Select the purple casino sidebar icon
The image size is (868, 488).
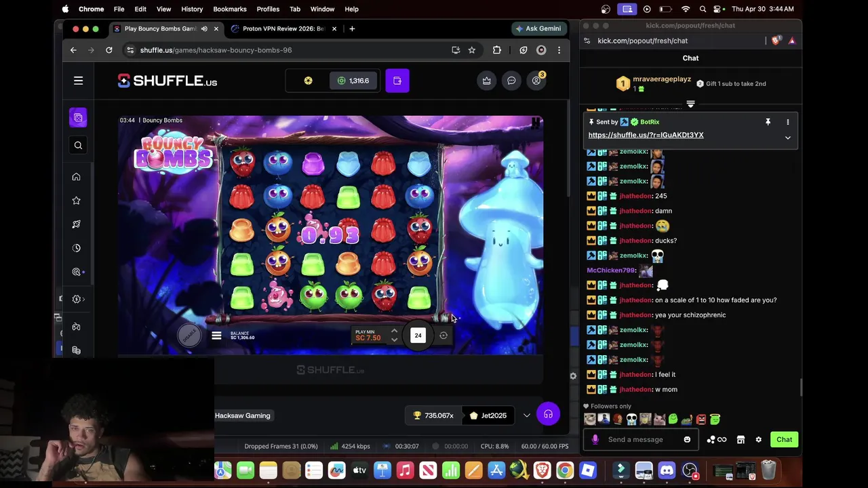tap(78, 118)
